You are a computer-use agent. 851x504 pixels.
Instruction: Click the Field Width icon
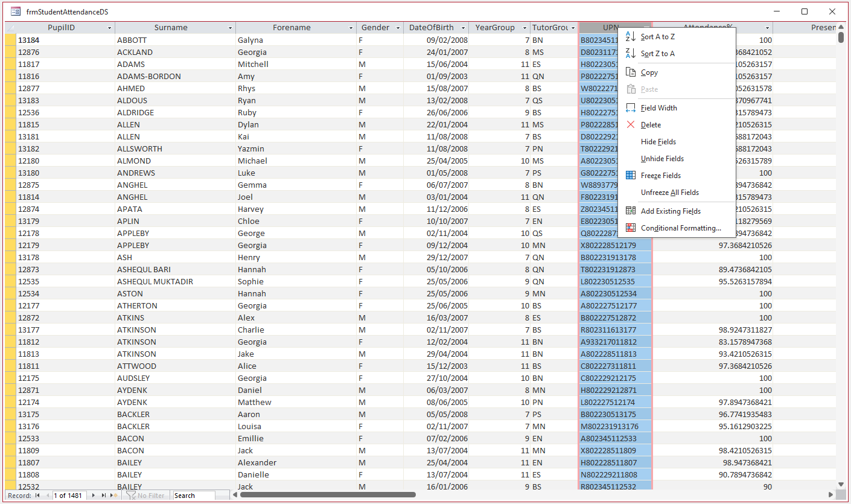pos(630,108)
